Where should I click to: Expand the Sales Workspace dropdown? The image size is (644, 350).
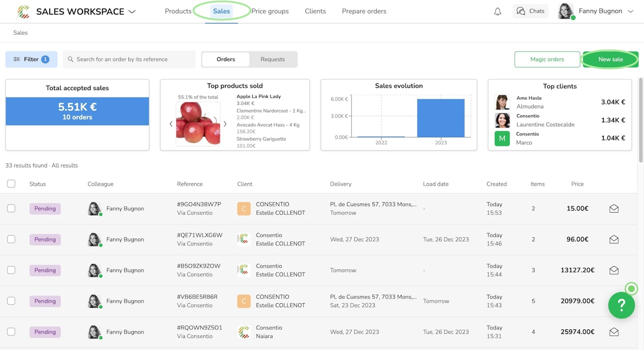[x=132, y=12]
